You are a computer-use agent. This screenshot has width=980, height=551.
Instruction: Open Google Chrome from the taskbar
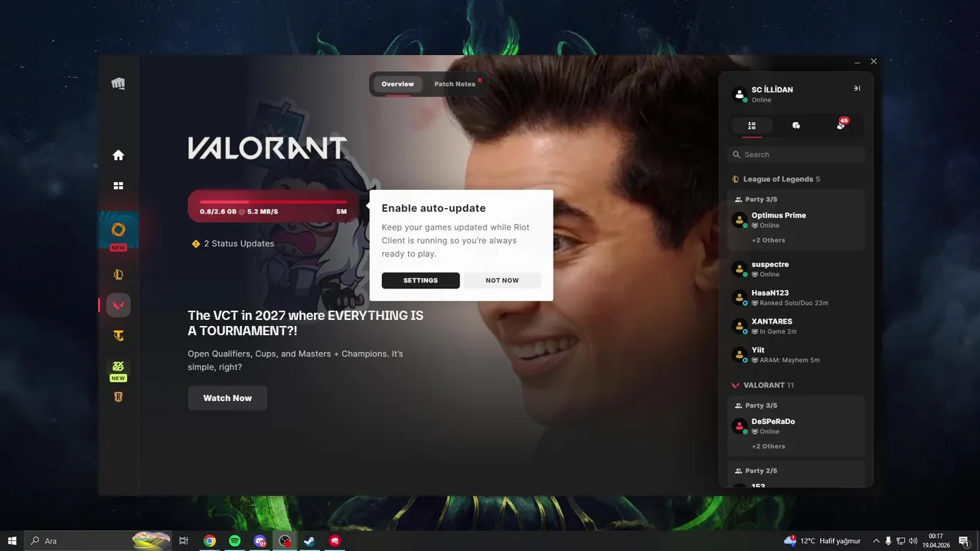point(209,540)
